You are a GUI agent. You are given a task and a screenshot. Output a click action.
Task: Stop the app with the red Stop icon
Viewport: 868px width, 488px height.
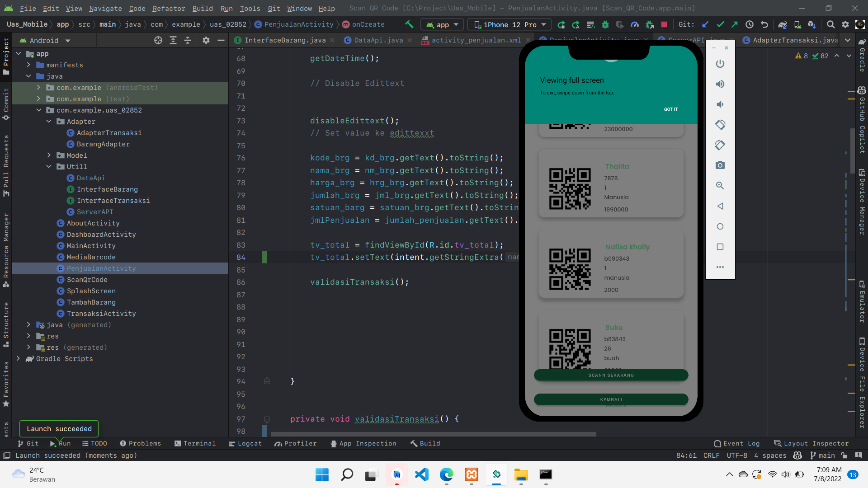tap(664, 24)
